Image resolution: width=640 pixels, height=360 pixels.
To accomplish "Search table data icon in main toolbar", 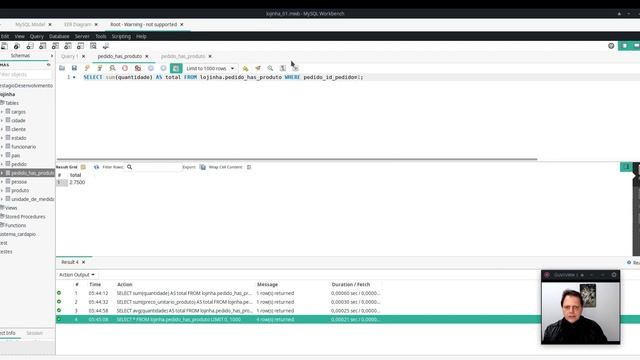I will click(93, 46).
